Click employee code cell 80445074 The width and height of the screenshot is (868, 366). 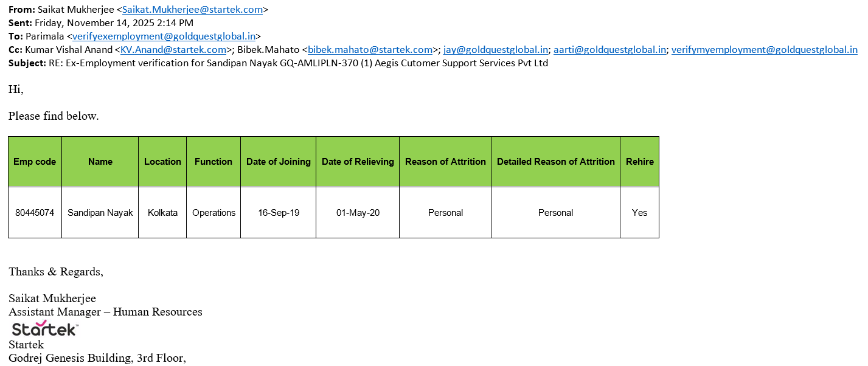click(x=35, y=213)
